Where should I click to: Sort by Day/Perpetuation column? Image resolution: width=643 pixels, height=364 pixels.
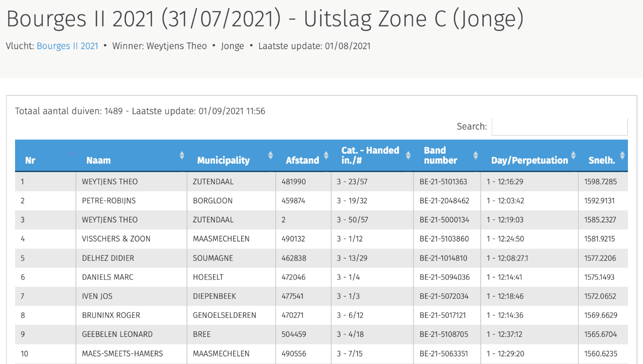tap(573, 156)
